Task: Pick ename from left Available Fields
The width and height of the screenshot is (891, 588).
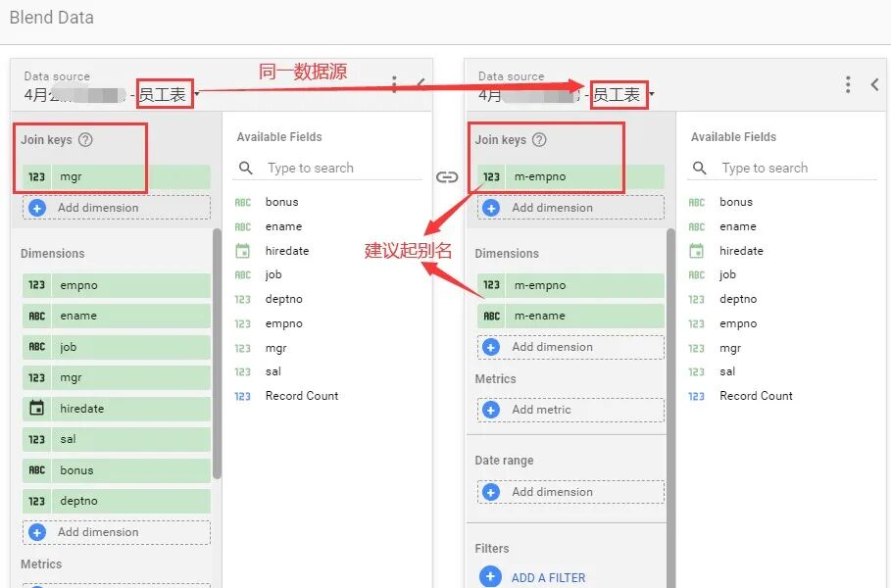Action: coord(283,226)
